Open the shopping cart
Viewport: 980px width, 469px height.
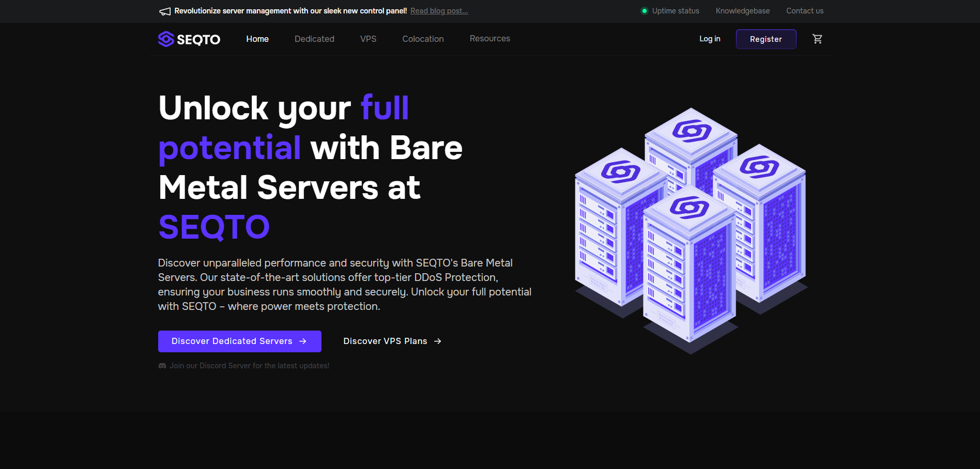817,39
